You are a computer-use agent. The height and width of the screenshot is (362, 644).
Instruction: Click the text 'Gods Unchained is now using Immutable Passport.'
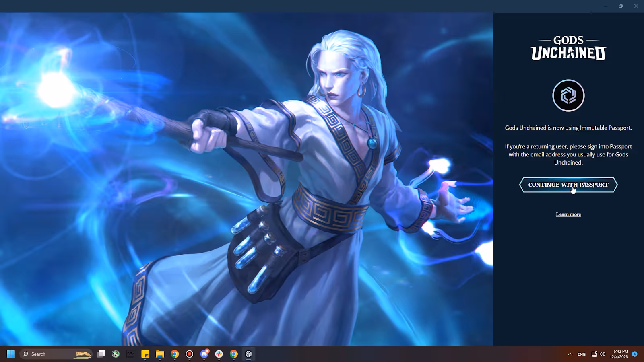tap(568, 128)
